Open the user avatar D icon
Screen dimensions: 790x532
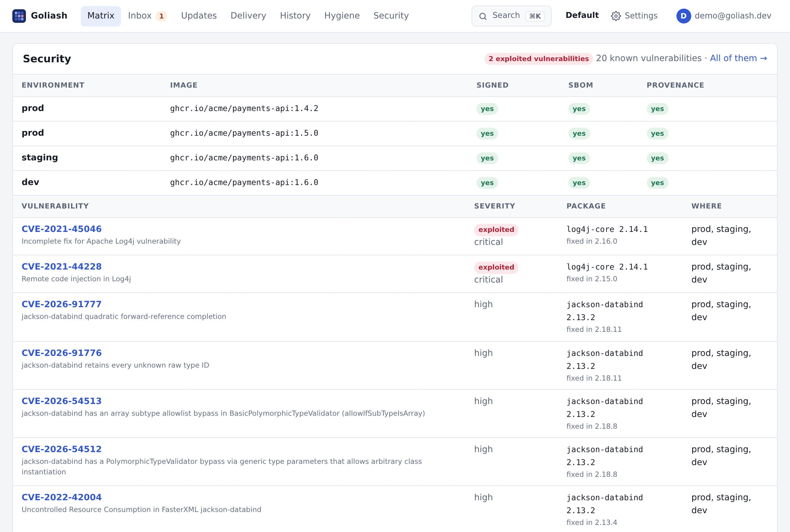[x=684, y=16]
